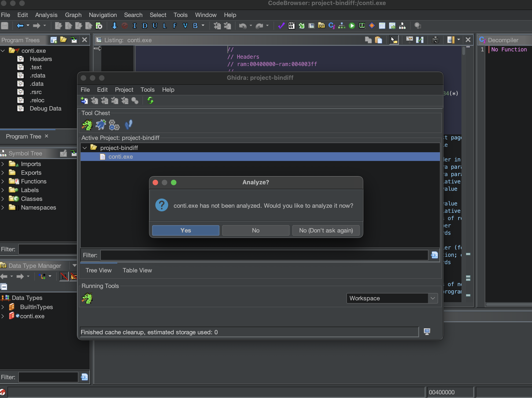Viewport: 532px width, 398px height.
Task: Refresh the project with green arrows icon
Action: pyautogui.click(x=150, y=100)
